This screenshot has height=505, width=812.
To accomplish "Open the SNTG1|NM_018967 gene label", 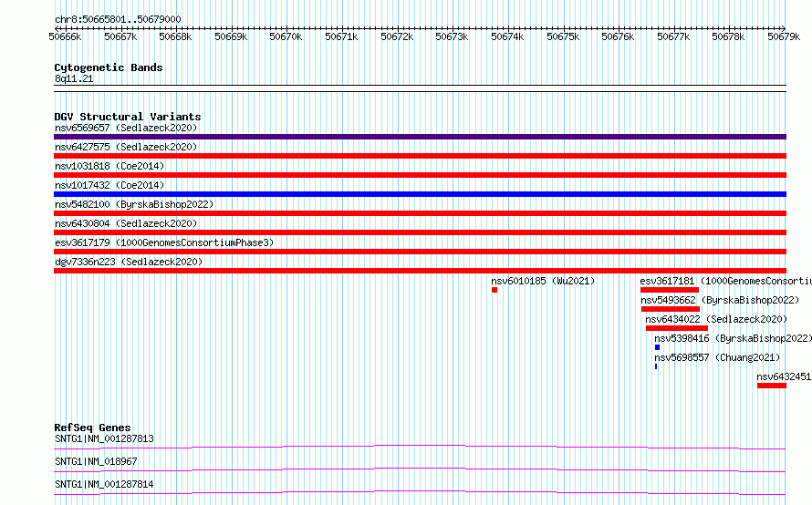I will 96,461.
